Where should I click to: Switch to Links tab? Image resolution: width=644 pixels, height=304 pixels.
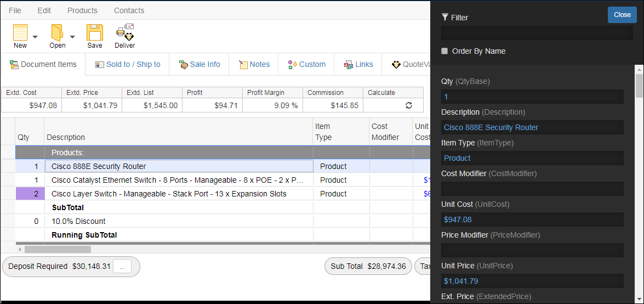tap(358, 65)
